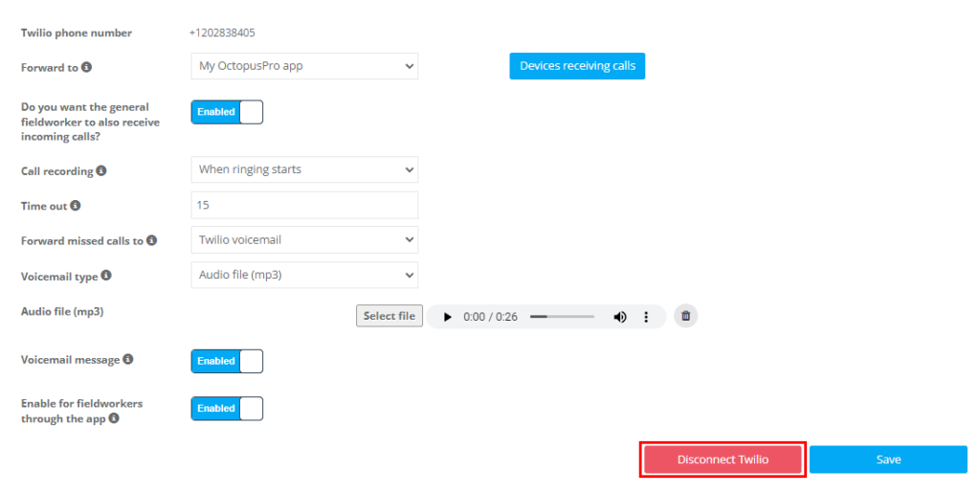Expand the Call recording dropdown
Screen dimensions: 980x493
click(304, 170)
